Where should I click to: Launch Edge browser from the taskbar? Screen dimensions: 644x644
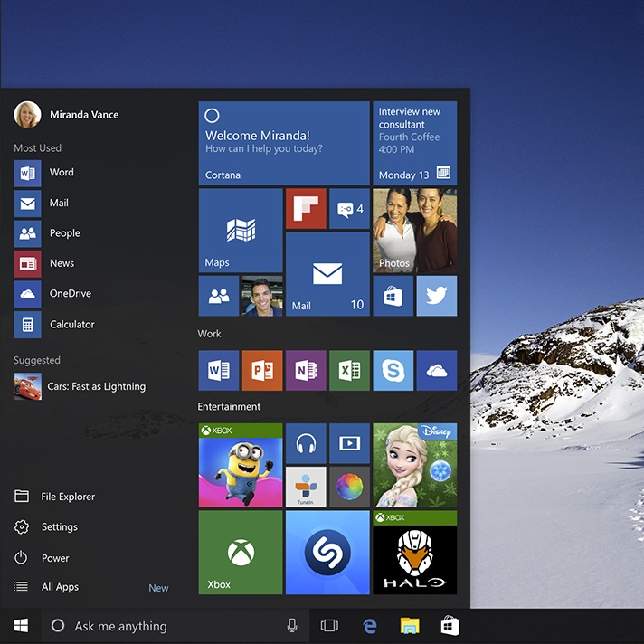pyautogui.click(x=370, y=626)
